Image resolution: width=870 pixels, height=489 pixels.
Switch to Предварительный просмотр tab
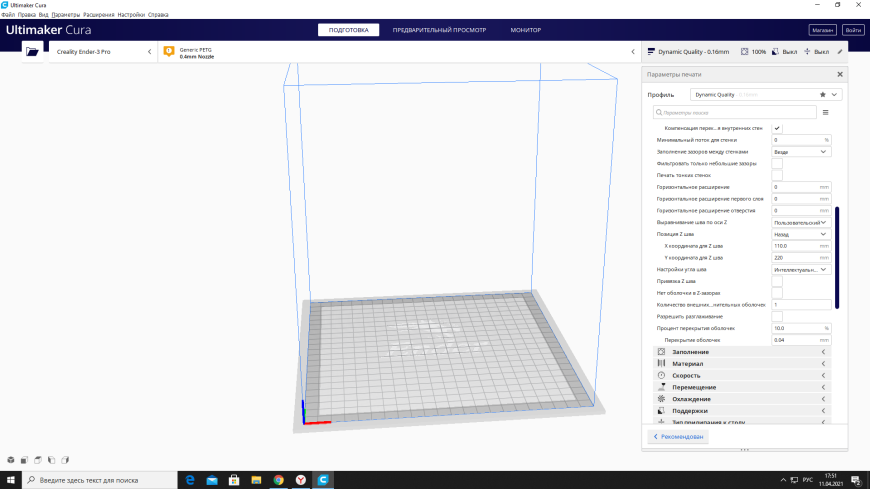coord(439,30)
